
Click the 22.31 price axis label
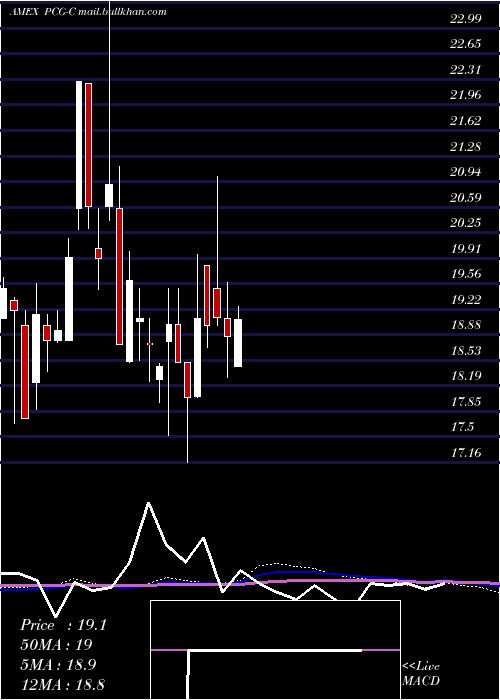(x=466, y=70)
